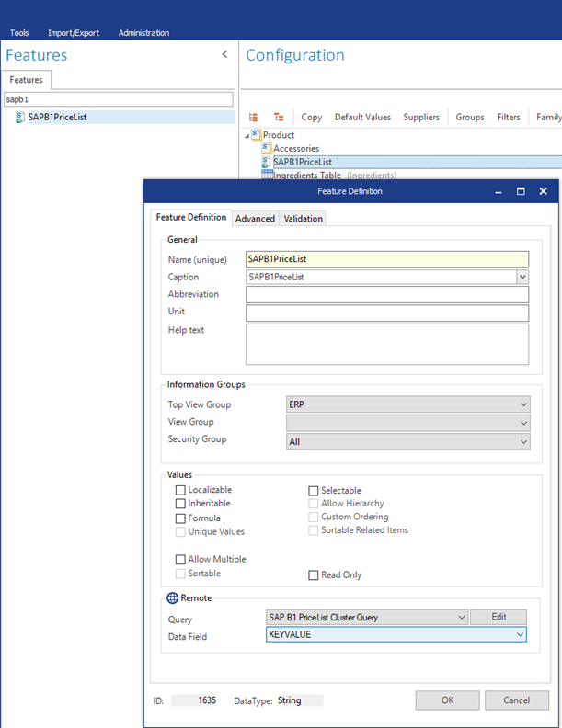Screen dimensions: 562x728
Task: Collapse the Product tree node
Action: click(x=247, y=135)
